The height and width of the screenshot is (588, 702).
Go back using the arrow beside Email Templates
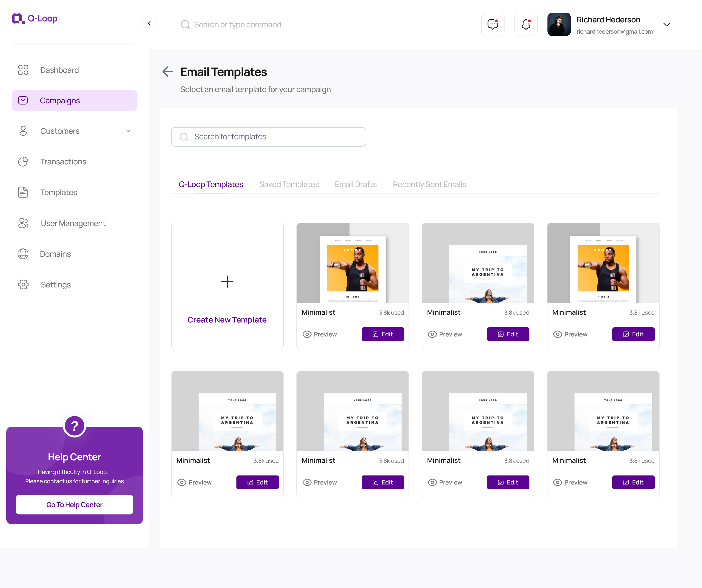(167, 72)
